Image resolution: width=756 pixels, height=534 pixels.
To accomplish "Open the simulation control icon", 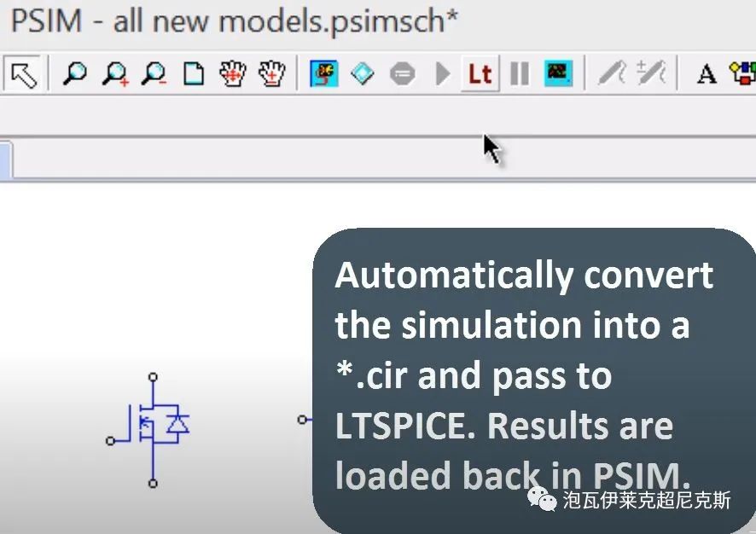I will pyautogui.click(x=323, y=73).
